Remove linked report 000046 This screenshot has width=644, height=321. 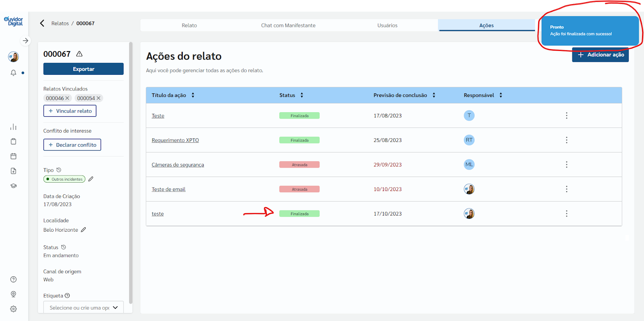click(x=67, y=98)
